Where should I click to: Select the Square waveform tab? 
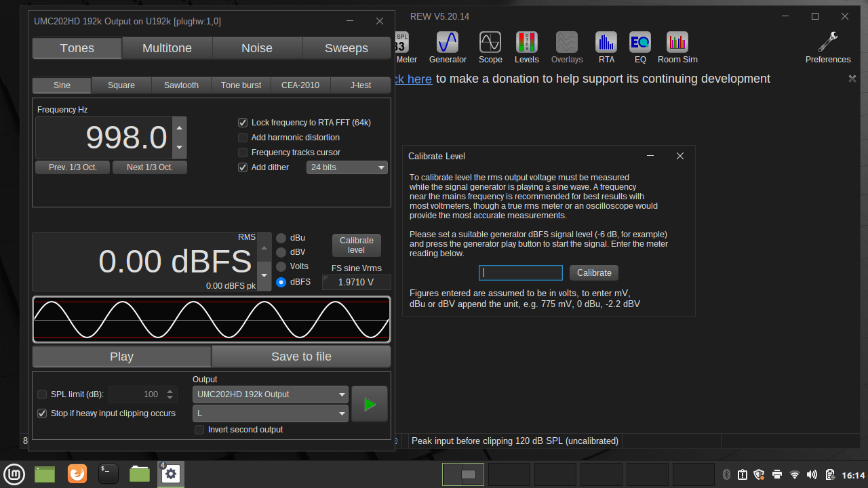pos(121,85)
